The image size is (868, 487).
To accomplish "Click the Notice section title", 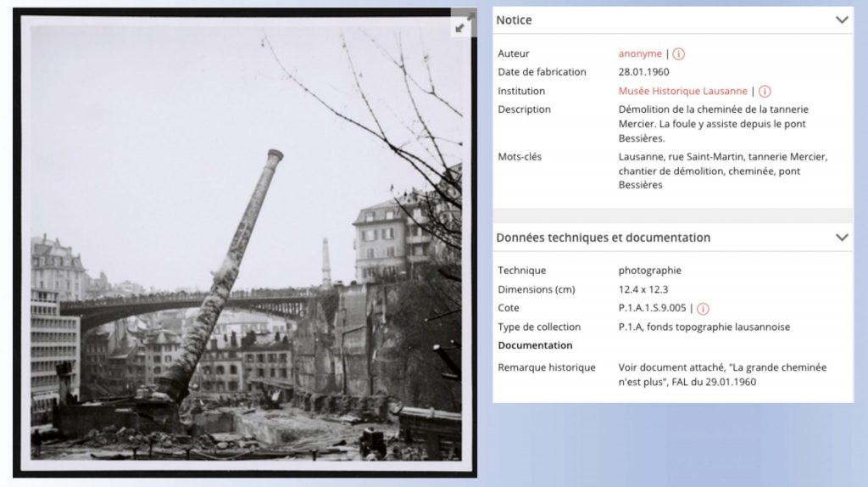I will [515, 20].
